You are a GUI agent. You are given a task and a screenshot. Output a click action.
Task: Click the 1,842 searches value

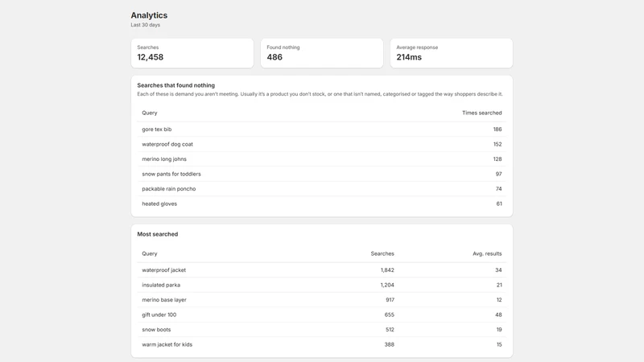[387, 270]
